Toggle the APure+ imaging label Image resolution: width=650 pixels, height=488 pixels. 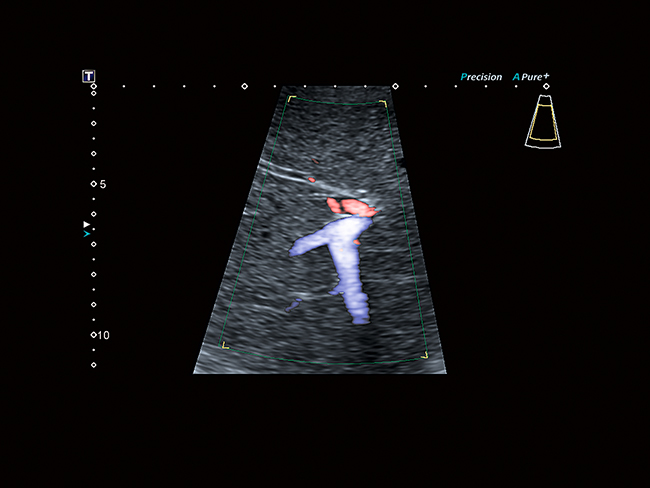tap(533, 77)
